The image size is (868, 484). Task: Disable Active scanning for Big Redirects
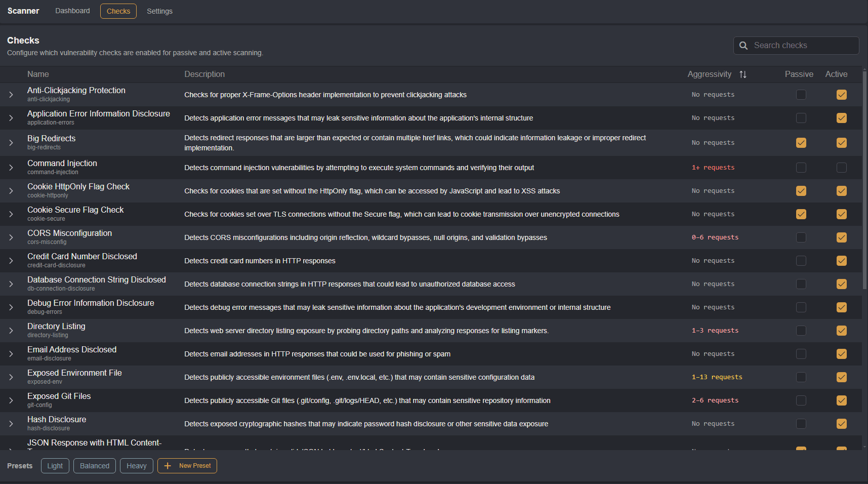coord(842,143)
